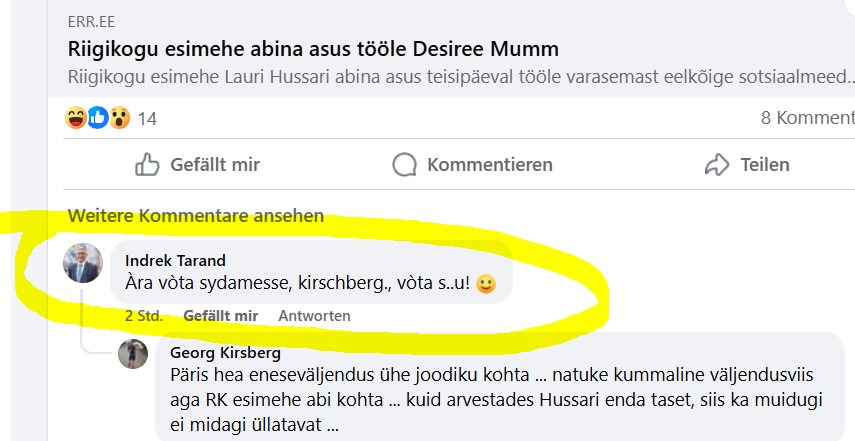The height and width of the screenshot is (441, 855).
Task: Open Indrek Tarand's name link
Action: click(175, 261)
